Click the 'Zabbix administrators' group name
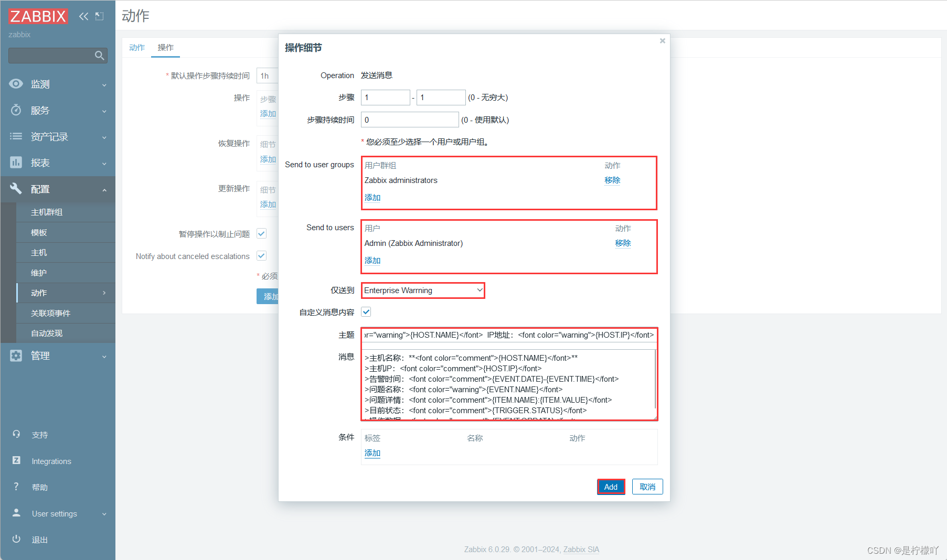Screen dimensions: 947x560 click(401, 180)
